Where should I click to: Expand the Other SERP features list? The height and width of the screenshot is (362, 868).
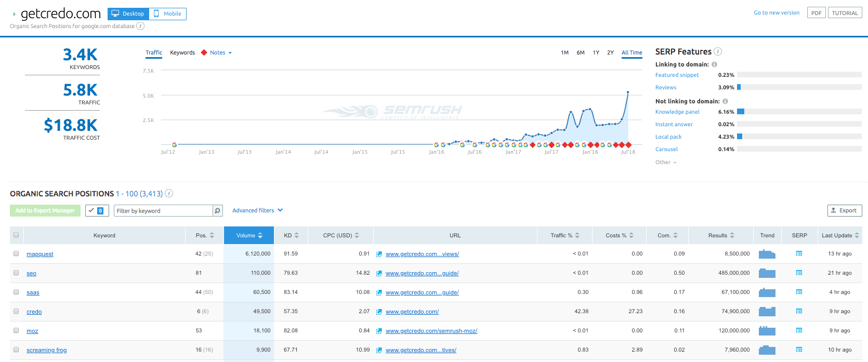(x=666, y=163)
